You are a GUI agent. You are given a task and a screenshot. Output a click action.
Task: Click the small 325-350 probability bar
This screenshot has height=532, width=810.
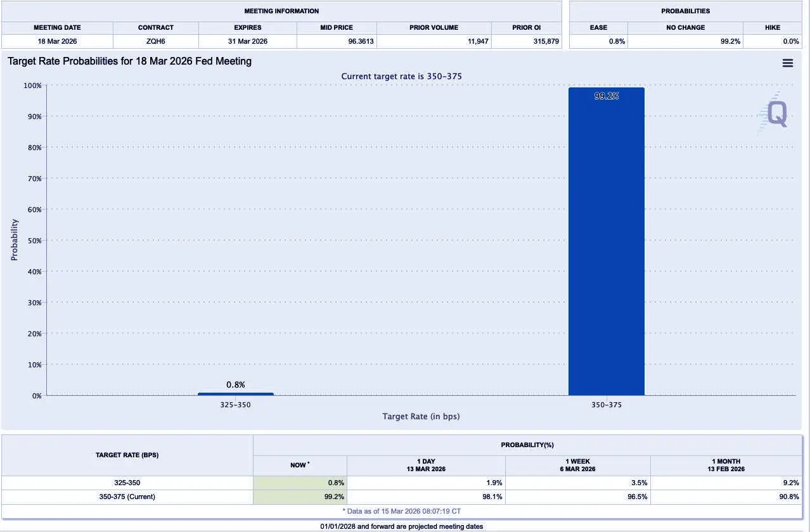tap(236, 394)
